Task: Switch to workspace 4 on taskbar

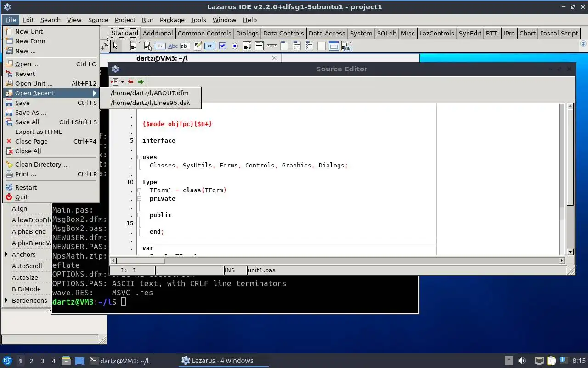Action: tap(54, 361)
